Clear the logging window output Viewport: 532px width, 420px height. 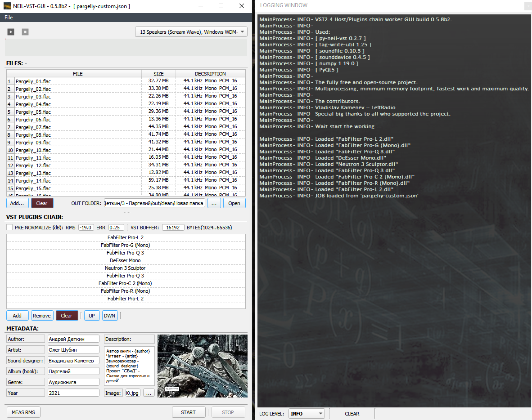(x=352, y=414)
